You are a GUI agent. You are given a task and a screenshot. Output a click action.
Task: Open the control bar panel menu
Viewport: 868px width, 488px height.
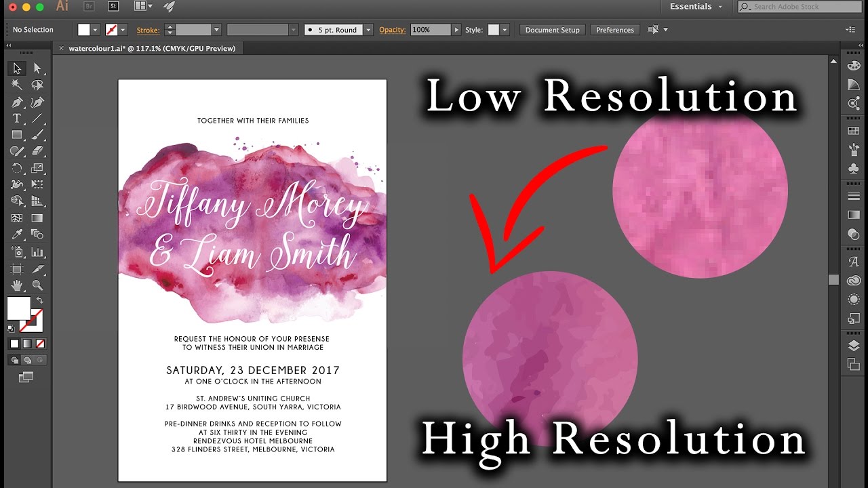850,30
